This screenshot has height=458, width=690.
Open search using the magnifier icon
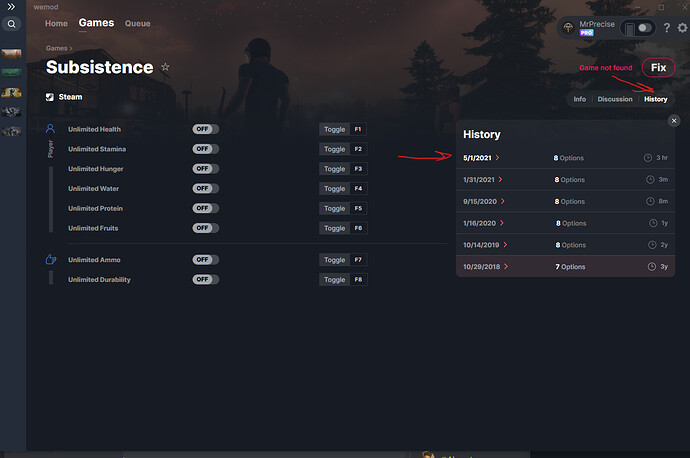[x=12, y=23]
